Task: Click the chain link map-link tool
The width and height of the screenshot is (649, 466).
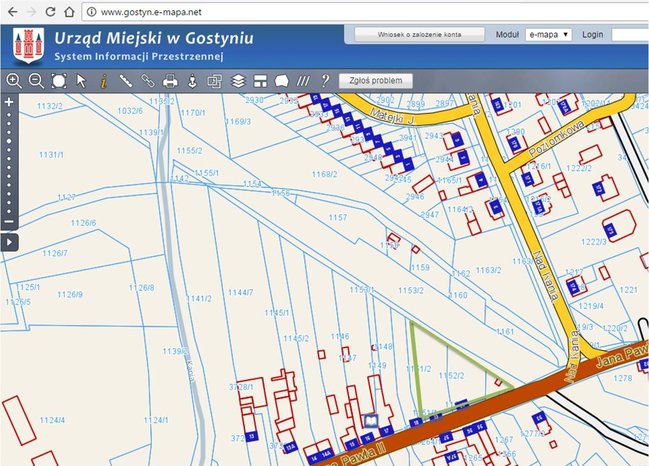Action: point(148,81)
